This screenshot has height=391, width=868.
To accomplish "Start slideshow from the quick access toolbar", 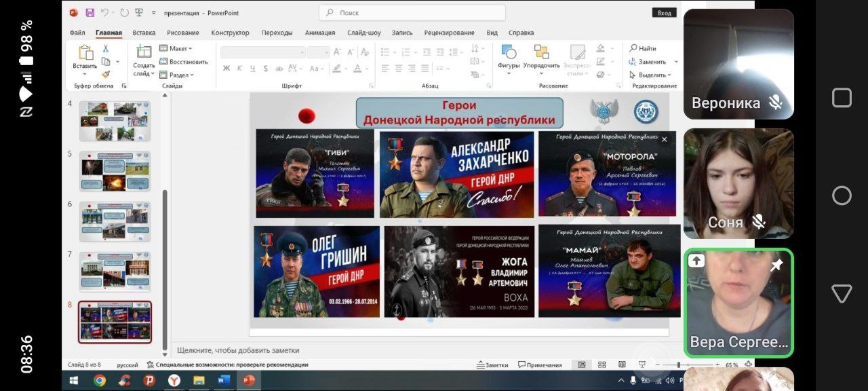I will point(139,12).
